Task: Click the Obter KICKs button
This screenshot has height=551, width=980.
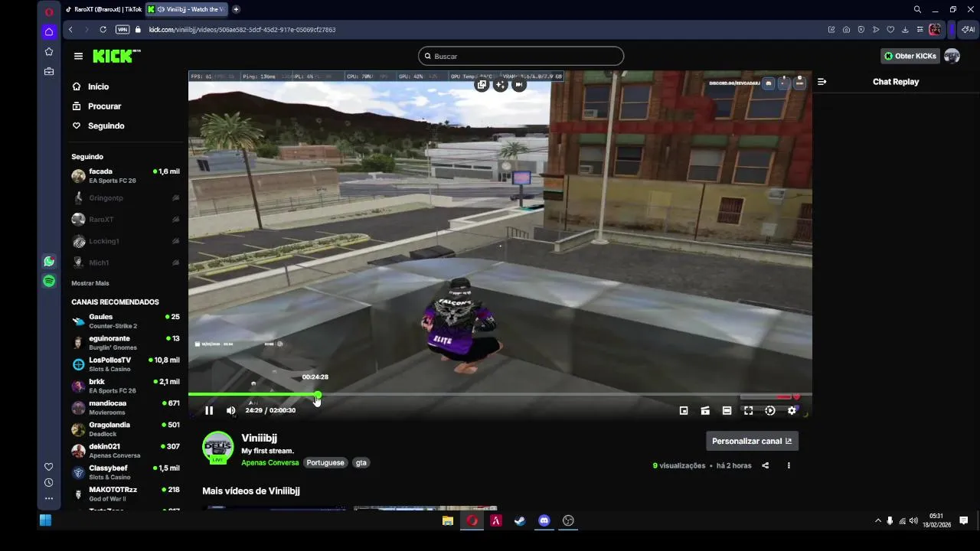Action: coord(910,56)
